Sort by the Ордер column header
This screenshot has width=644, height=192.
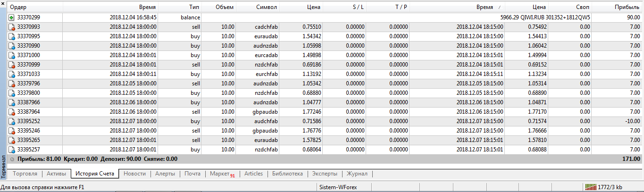tap(19, 7)
